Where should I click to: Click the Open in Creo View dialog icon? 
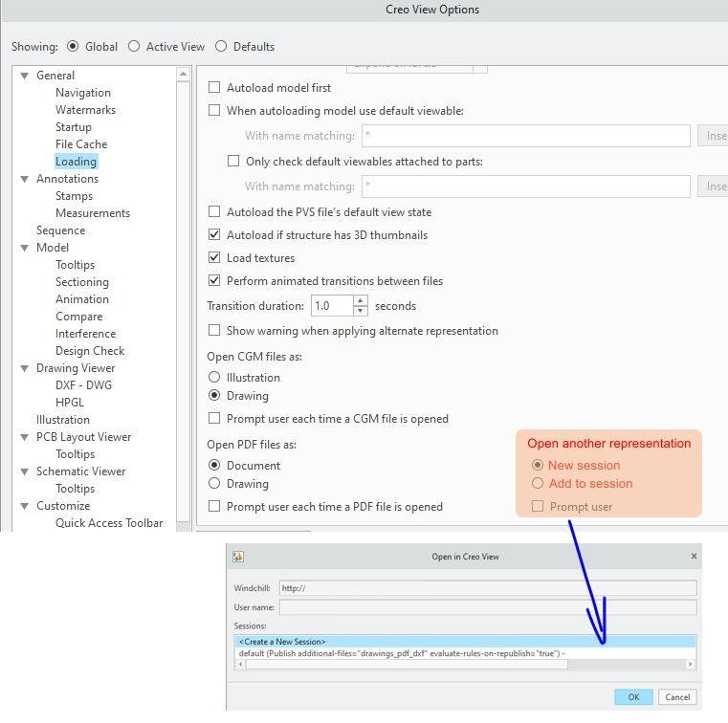pos(238,557)
